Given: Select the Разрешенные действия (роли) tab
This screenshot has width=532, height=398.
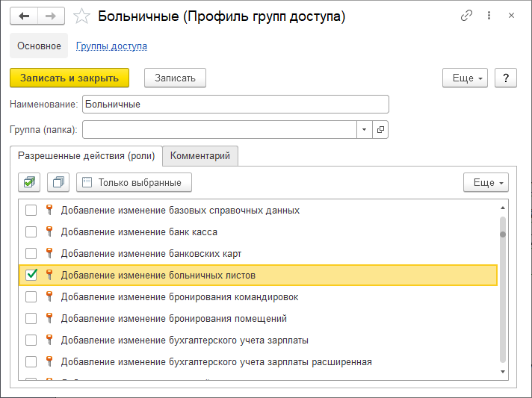Looking at the screenshot, I should tap(86, 155).
